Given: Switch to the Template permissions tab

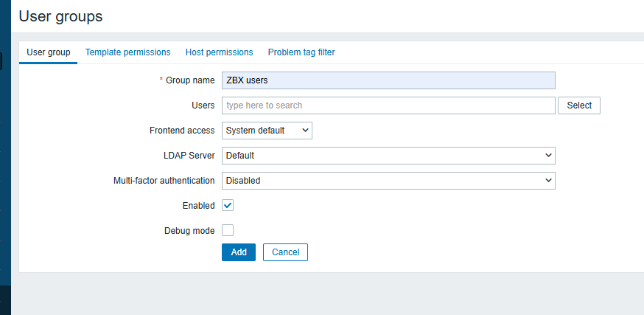Looking at the screenshot, I should (127, 52).
